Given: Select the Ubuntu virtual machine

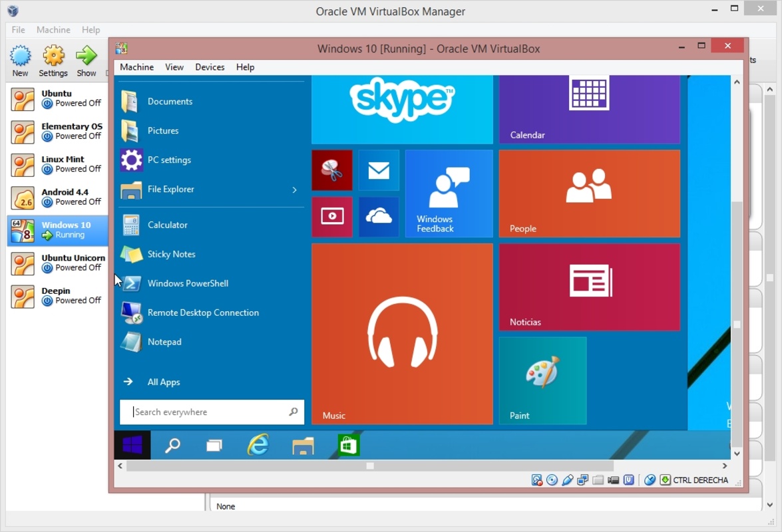Looking at the screenshot, I should click(57, 98).
